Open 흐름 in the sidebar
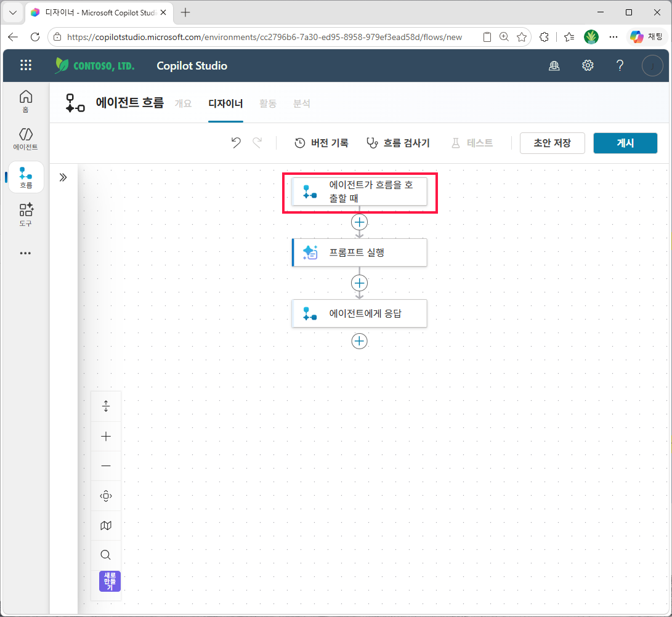Image resolution: width=672 pixels, height=617 pixels. click(26, 177)
